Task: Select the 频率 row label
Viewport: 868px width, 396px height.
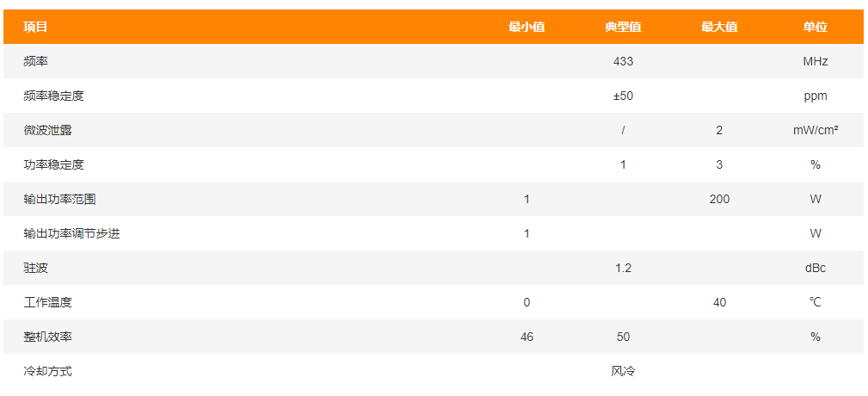Action: point(35,61)
